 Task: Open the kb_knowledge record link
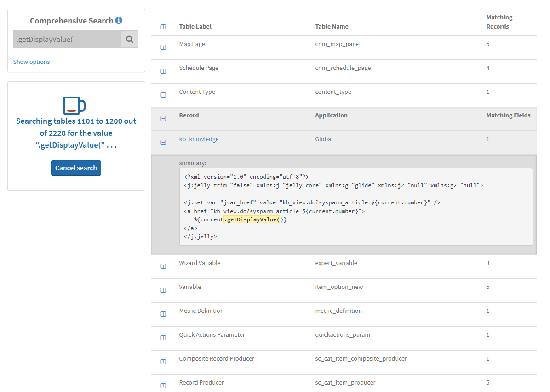pos(199,139)
